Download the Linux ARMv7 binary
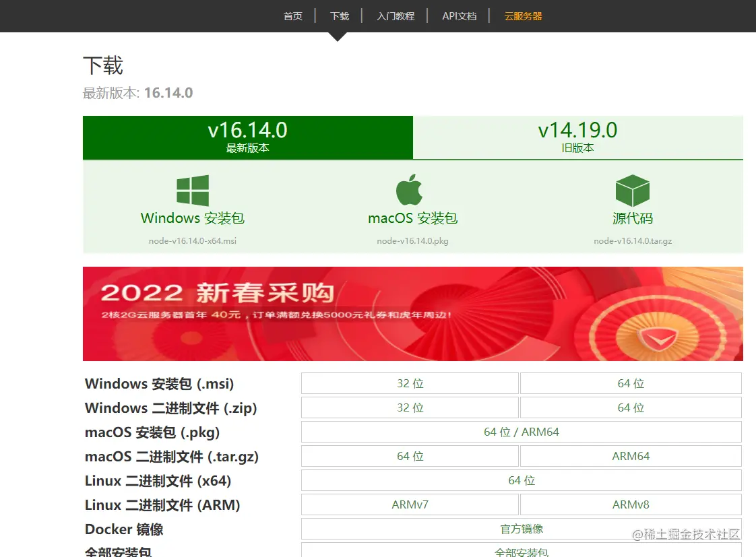 pos(410,504)
